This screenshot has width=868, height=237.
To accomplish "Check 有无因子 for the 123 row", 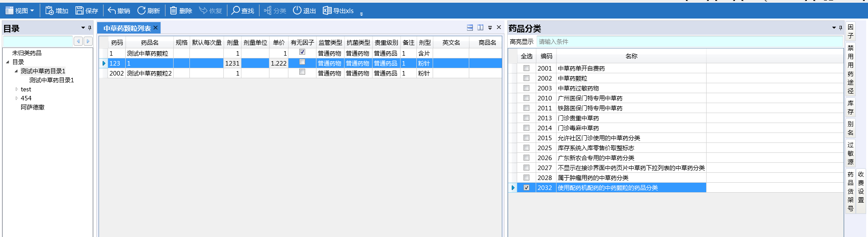I will point(302,62).
